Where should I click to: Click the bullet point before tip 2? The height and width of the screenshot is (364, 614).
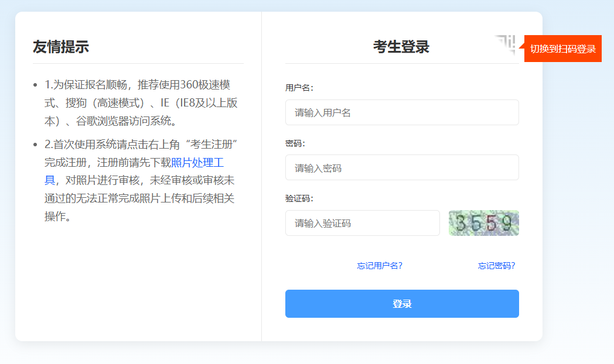36,145
